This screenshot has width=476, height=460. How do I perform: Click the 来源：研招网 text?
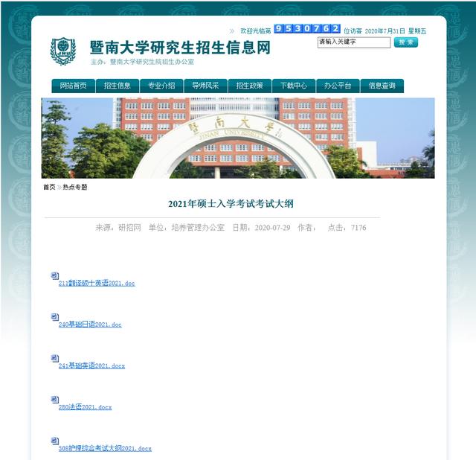tap(118, 228)
